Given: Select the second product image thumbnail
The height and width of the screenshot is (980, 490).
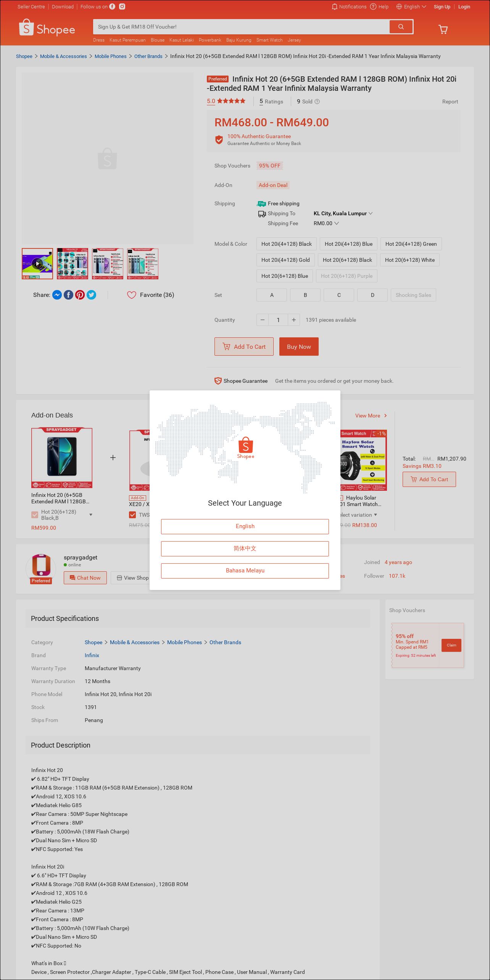Looking at the screenshot, I should click(73, 264).
